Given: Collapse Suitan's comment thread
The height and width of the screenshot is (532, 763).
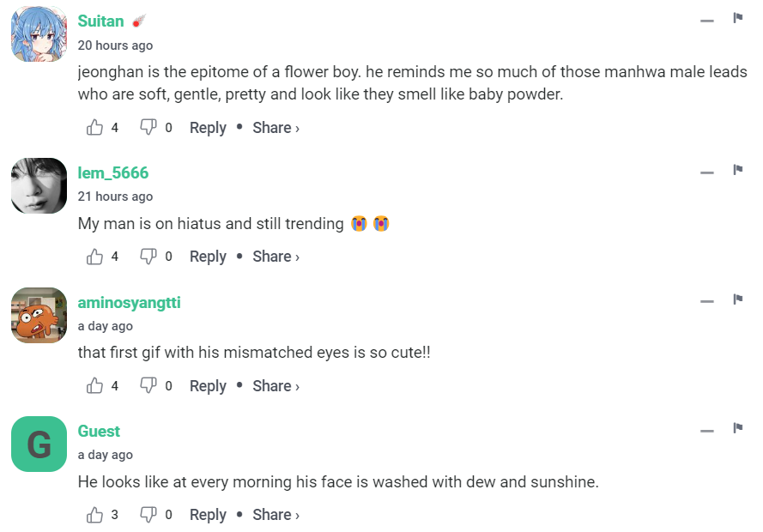Looking at the screenshot, I should [707, 21].
